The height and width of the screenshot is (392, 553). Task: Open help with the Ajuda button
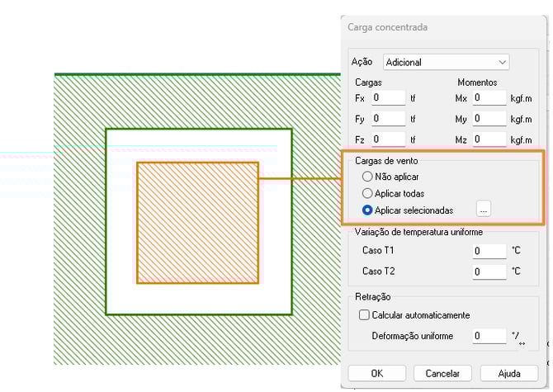510,373
